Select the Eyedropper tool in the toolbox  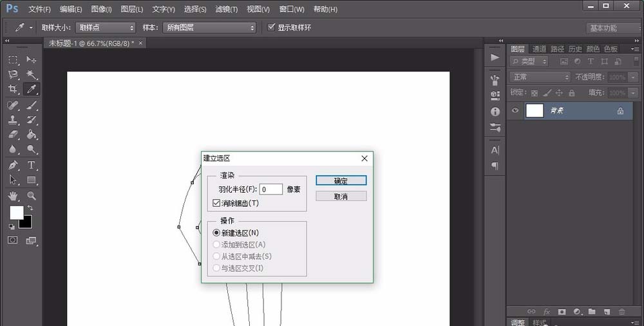(x=32, y=89)
